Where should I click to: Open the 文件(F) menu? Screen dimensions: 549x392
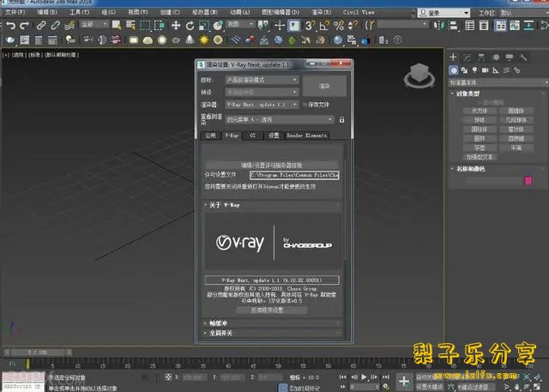click(15, 12)
